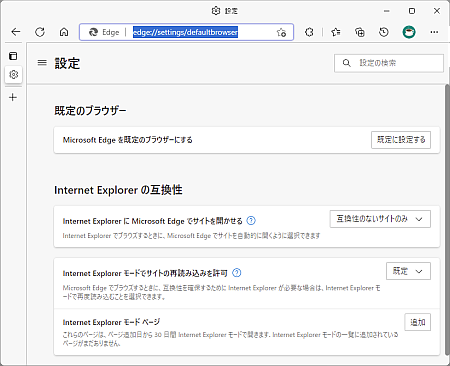This screenshot has width=450, height=366.
Task: Click the 既定のブラウザー heading
Action: (x=90, y=111)
